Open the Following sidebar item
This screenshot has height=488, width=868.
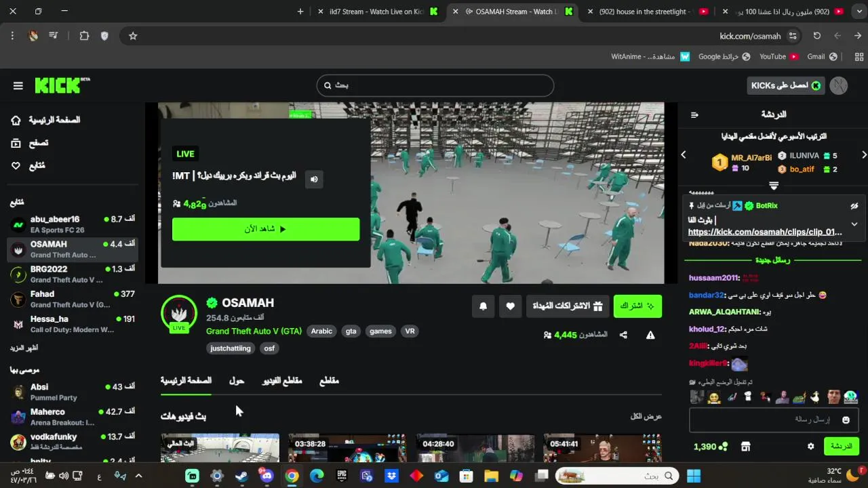28,165
